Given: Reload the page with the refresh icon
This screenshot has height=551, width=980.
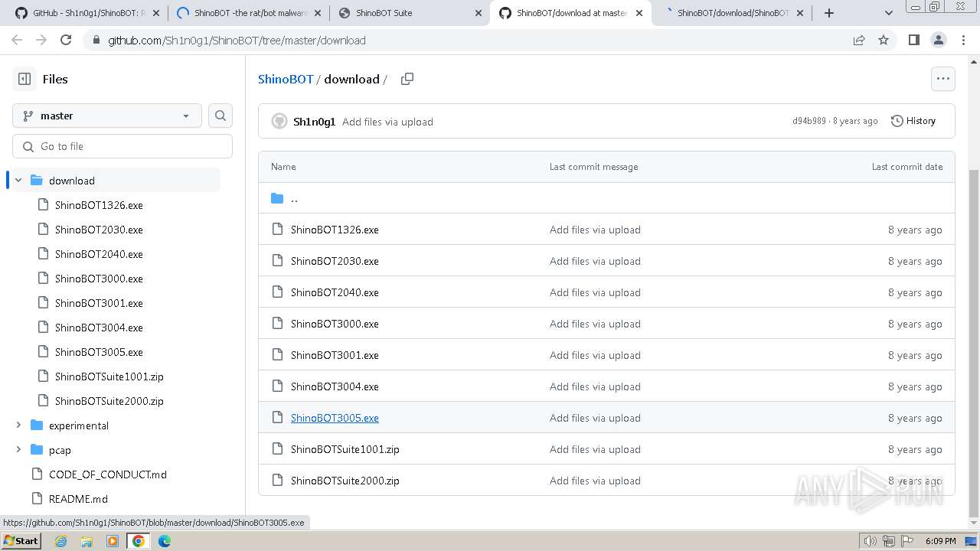Looking at the screenshot, I should 66,41.
